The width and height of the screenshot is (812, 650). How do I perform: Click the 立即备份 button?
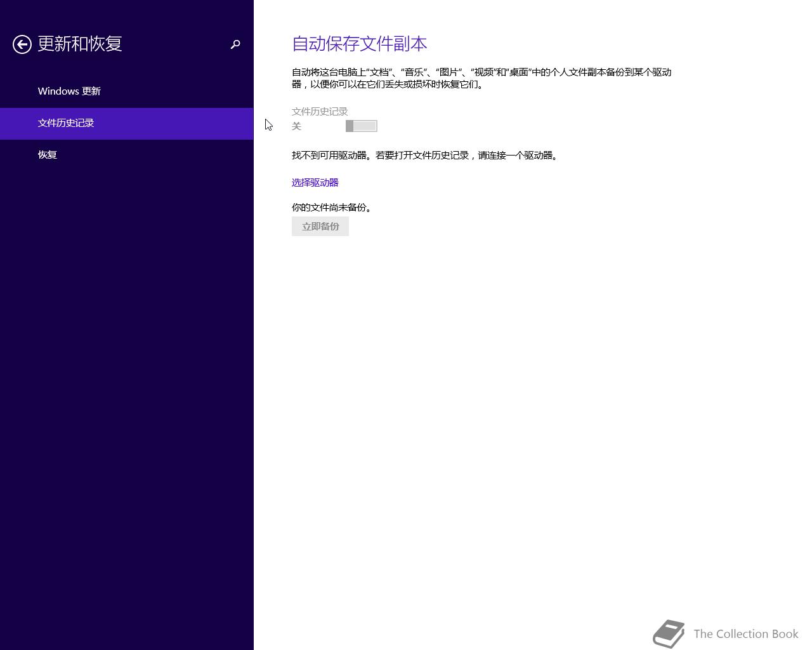click(x=320, y=227)
